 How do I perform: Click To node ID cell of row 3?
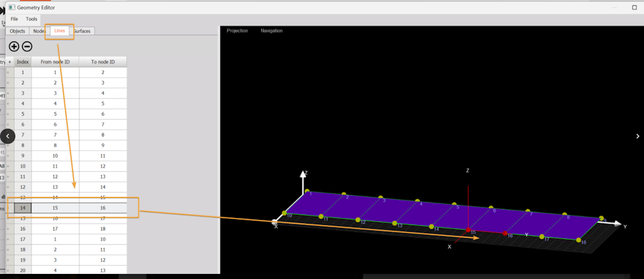point(103,93)
